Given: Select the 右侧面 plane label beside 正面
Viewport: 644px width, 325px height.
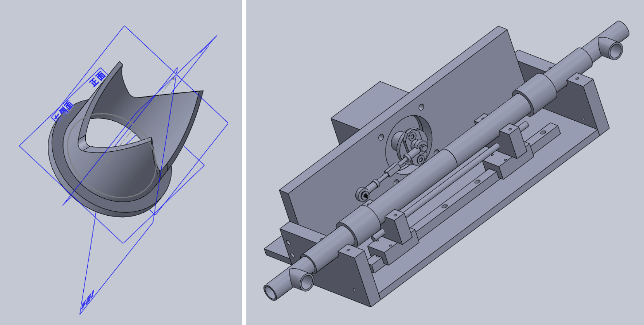Looking at the screenshot, I should point(64,111).
